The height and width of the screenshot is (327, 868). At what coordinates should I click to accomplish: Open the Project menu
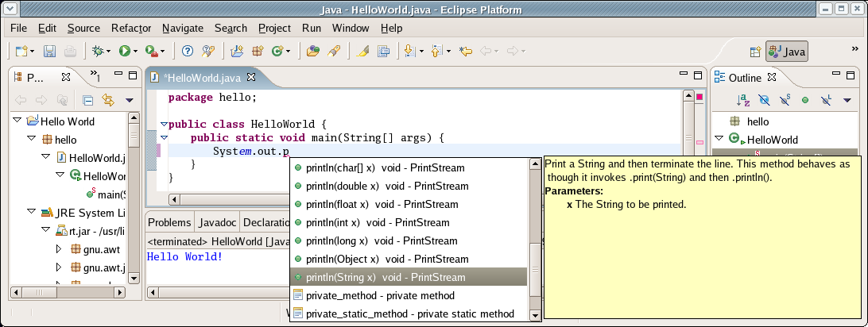pos(274,28)
